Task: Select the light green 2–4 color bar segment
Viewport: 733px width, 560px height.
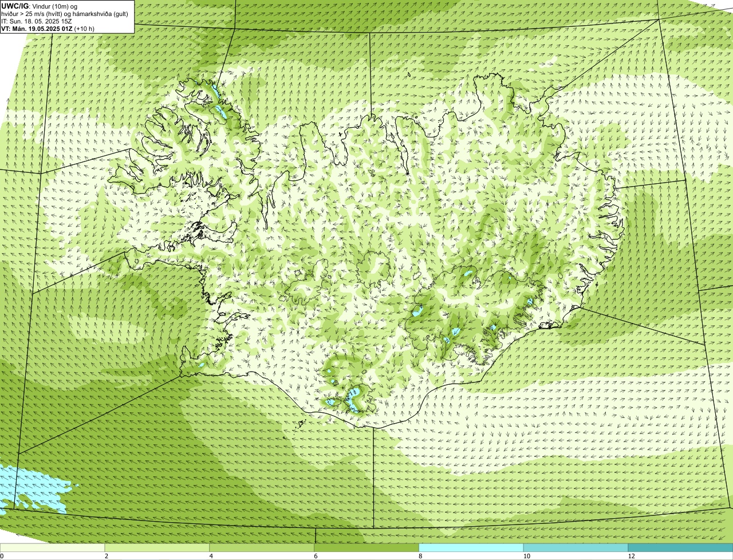Action: pos(157,547)
